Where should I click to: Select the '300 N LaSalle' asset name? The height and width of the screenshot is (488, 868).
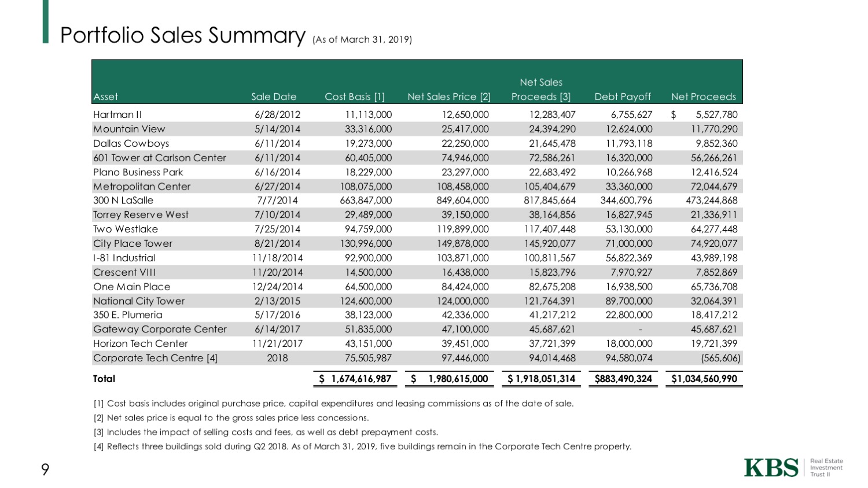pos(123,200)
